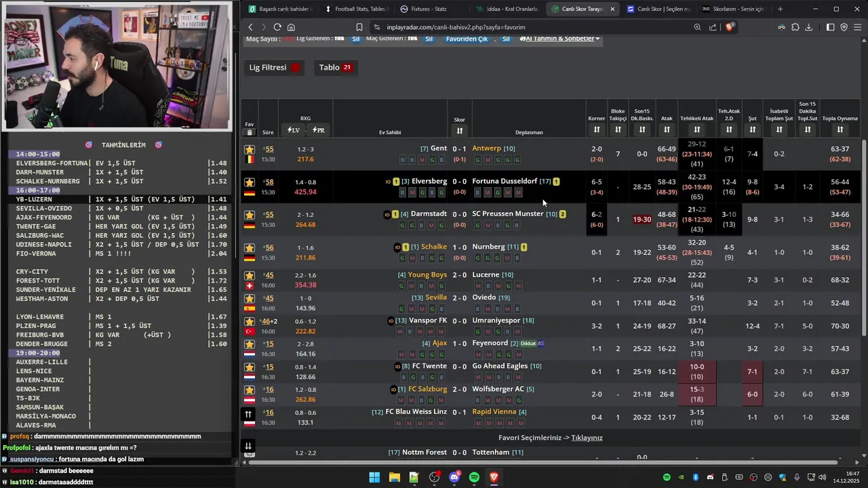Open browser extensions puzzle icon
Image resolution: width=868 pixels, height=488 pixels.
tap(795, 27)
